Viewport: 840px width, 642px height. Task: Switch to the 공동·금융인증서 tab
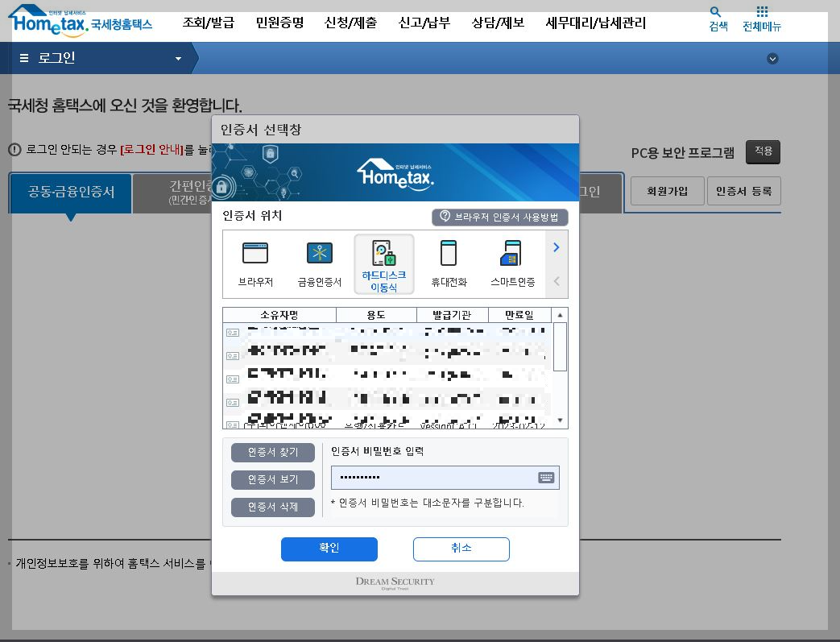(x=69, y=193)
